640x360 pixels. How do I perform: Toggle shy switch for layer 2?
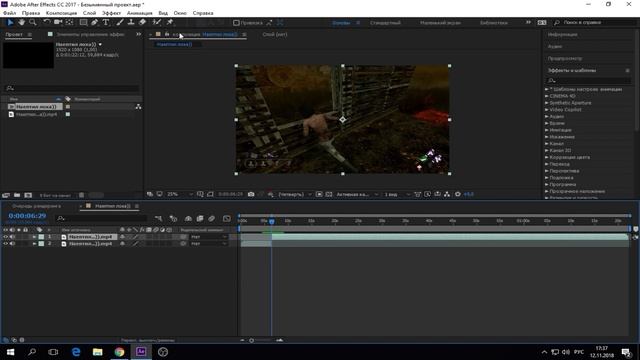pos(122,244)
